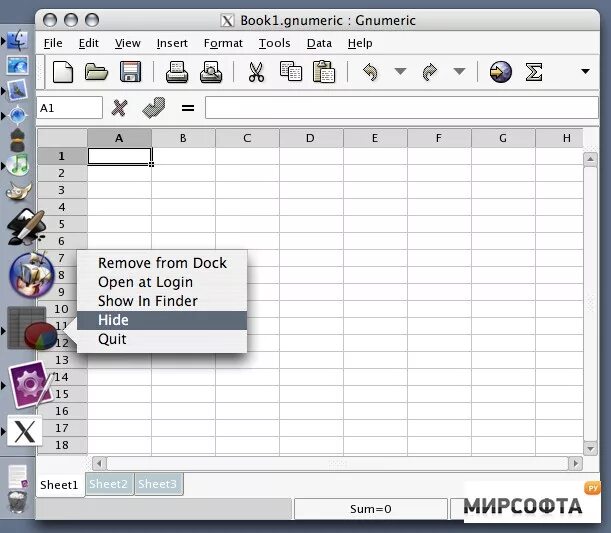Select column D header
Image resolution: width=611 pixels, height=533 pixels.
(311, 138)
